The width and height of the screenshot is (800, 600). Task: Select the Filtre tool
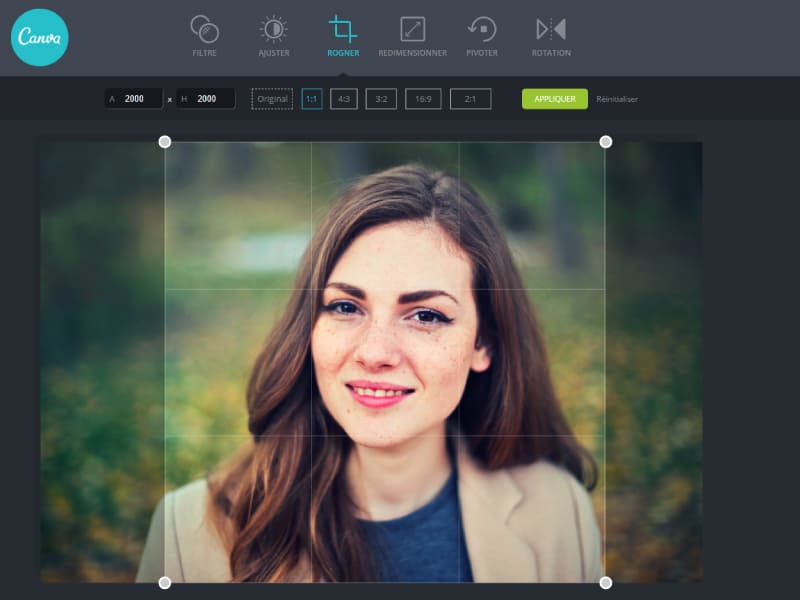click(x=204, y=32)
